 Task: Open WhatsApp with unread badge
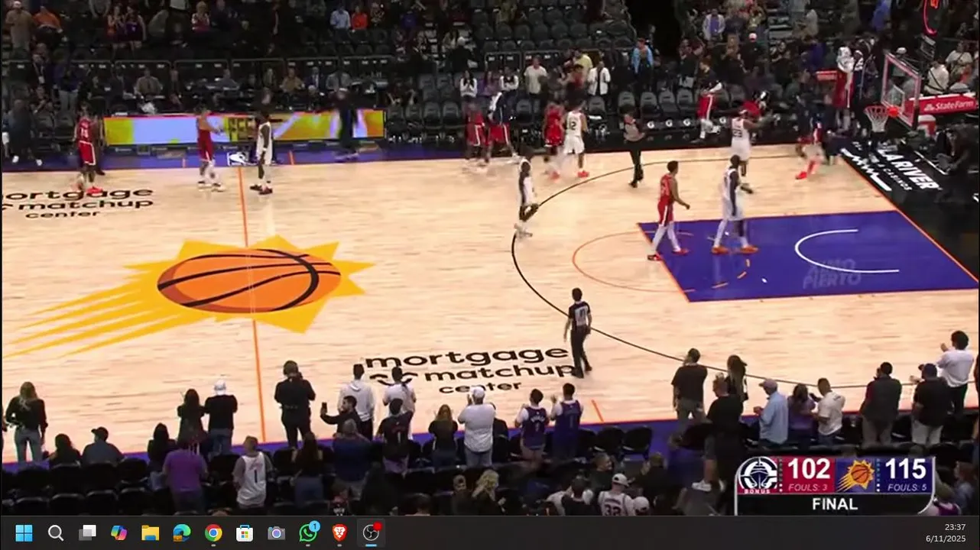(x=308, y=532)
